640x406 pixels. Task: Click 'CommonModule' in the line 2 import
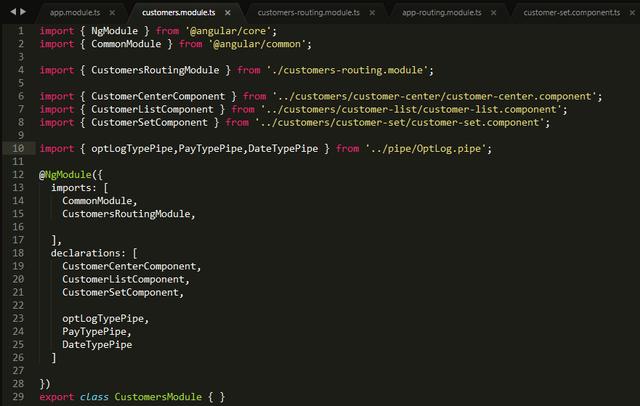pyautogui.click(x=126, y=44)
